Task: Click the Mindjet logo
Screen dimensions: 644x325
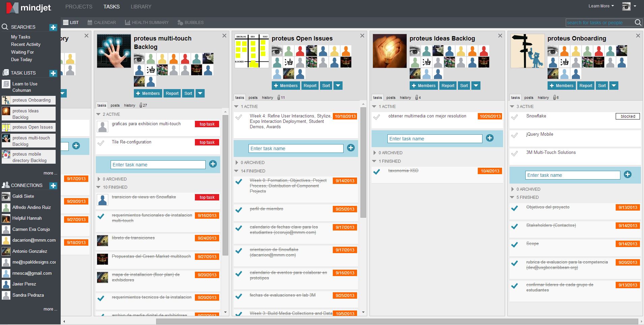Action: (x=29, y=7)
